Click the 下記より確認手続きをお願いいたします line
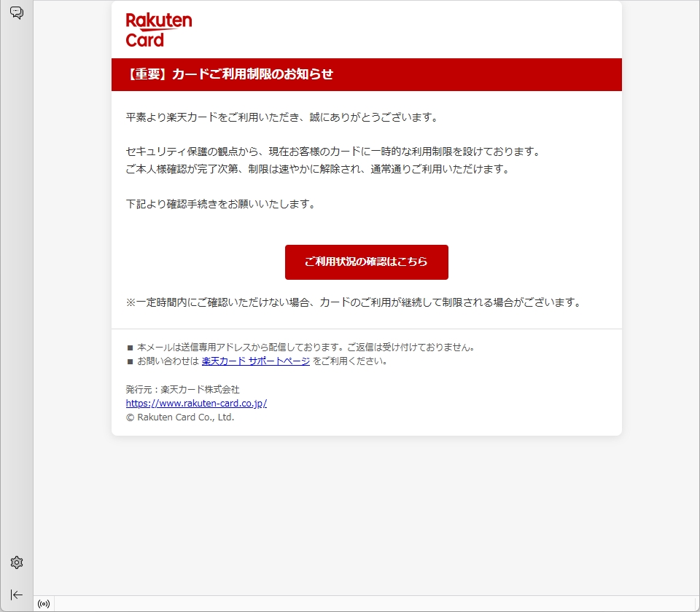700x612 pixels. click(x=221, y=204)
